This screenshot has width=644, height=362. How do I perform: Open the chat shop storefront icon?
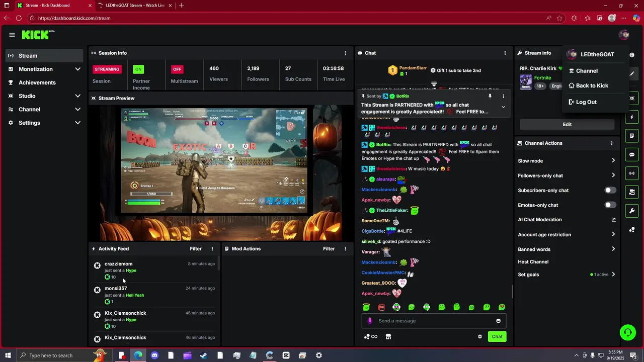[388, 336]
